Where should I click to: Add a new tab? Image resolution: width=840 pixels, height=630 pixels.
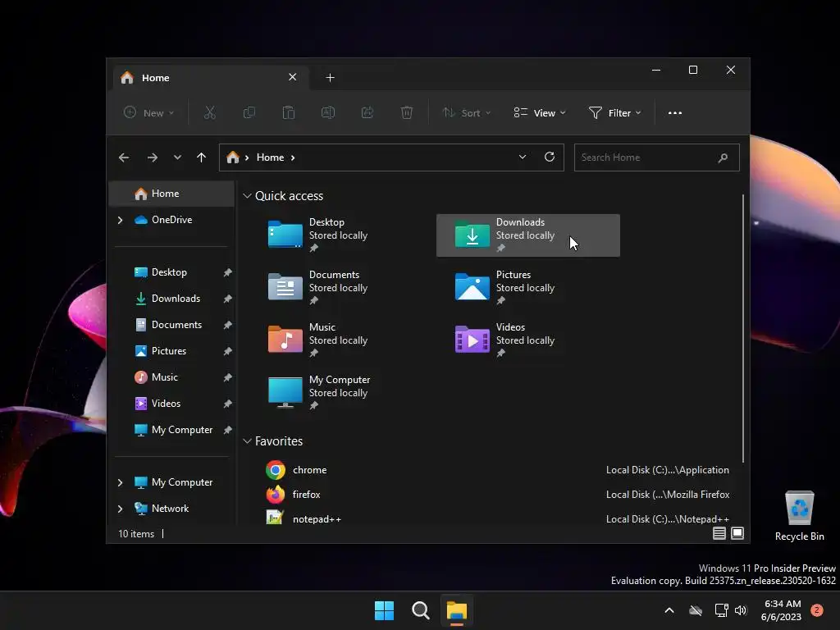(x=330, y=78)
